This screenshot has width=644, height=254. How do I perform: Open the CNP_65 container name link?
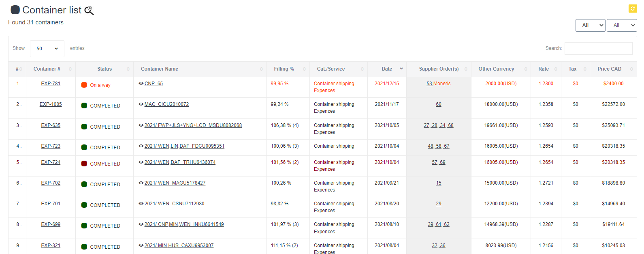(154, 84)
